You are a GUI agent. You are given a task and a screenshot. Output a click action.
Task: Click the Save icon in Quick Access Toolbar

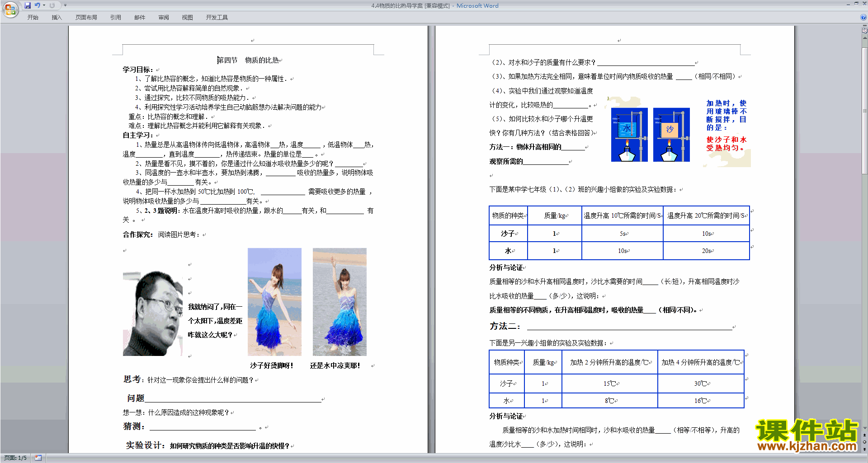pos(28,5)
